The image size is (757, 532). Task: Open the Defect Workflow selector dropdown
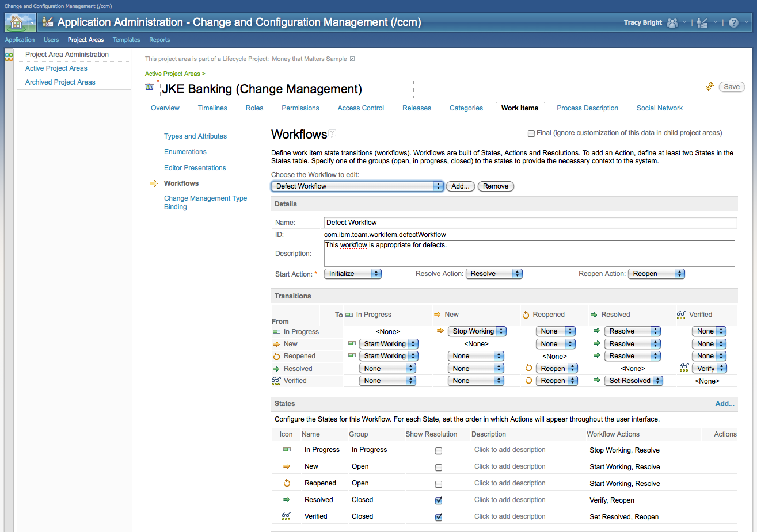(x=357, y=186)
